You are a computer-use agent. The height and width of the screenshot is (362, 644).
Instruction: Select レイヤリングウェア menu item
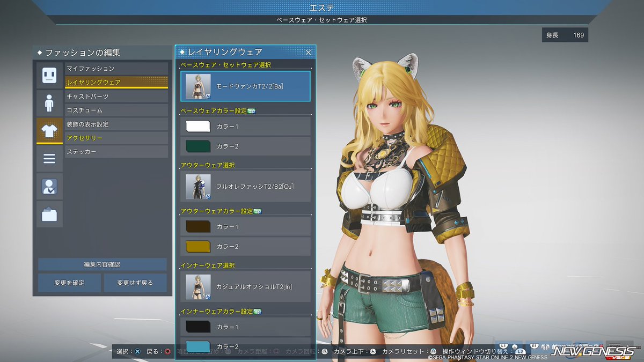coord(116,82)
